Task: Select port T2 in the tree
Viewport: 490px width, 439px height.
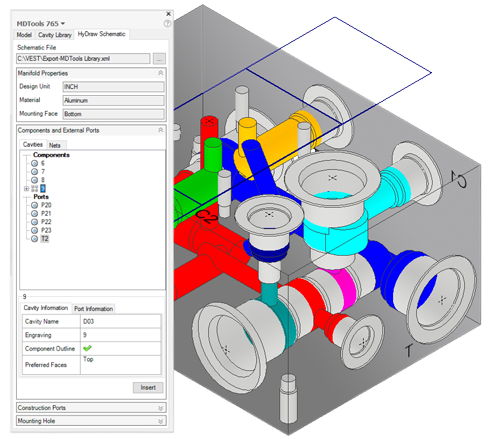Action: 45,239
